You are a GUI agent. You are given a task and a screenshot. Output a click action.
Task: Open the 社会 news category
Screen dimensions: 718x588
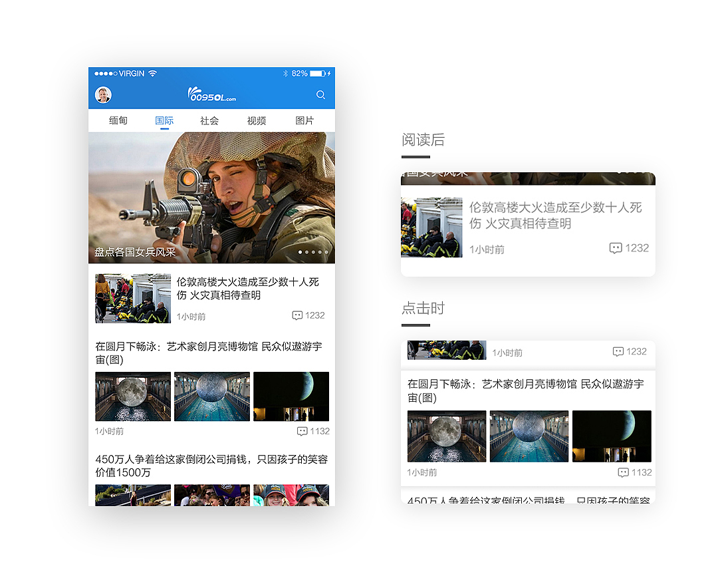(209, 120)
